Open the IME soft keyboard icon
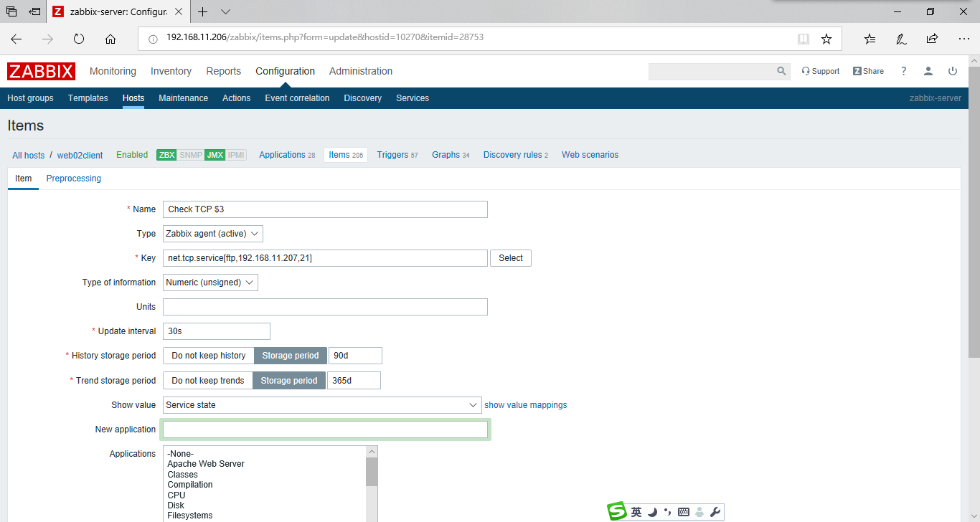This screenshot has width=980, height=522. tap(683, 512)
